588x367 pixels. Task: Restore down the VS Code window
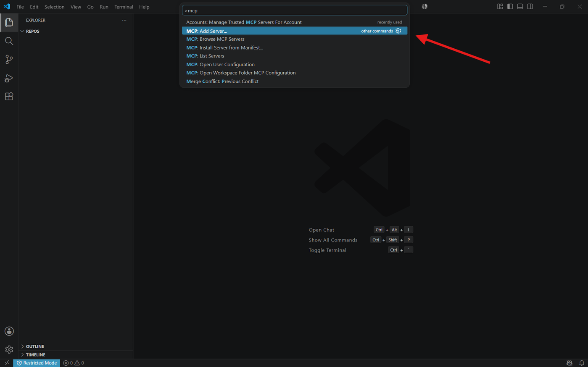click(x=562, y=6)
